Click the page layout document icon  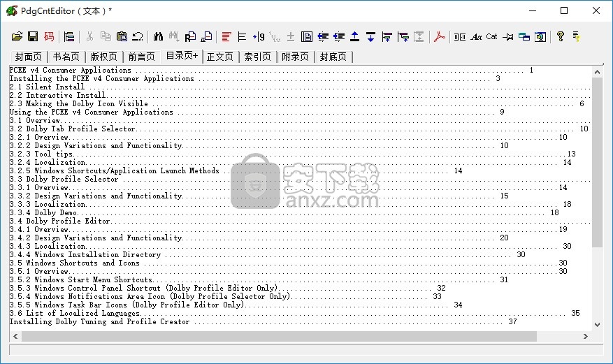[306, 37]
